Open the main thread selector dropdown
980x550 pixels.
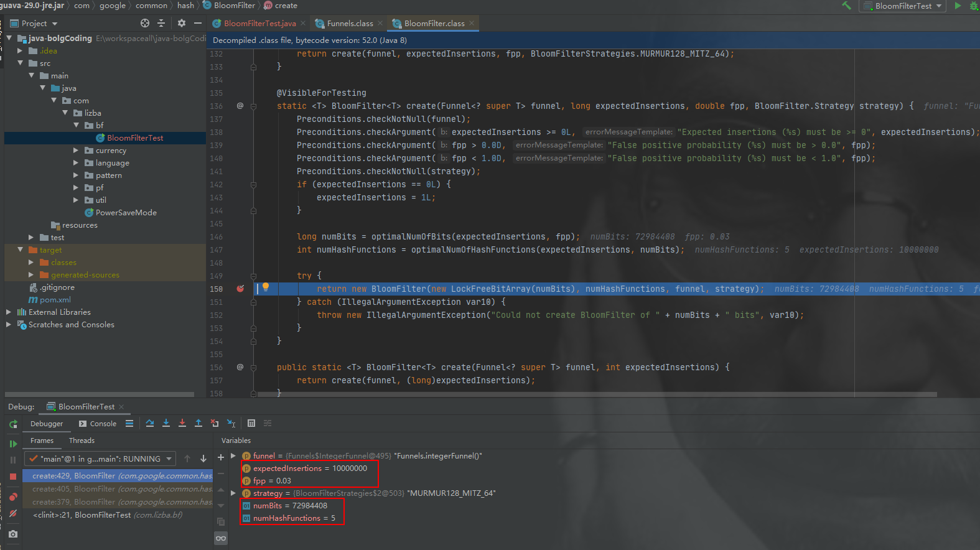[100, 459]
